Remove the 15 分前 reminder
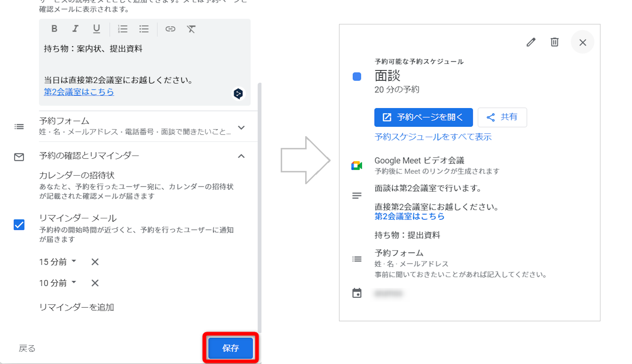The height and width of the screenshot is (364, 632). (95, 262)
